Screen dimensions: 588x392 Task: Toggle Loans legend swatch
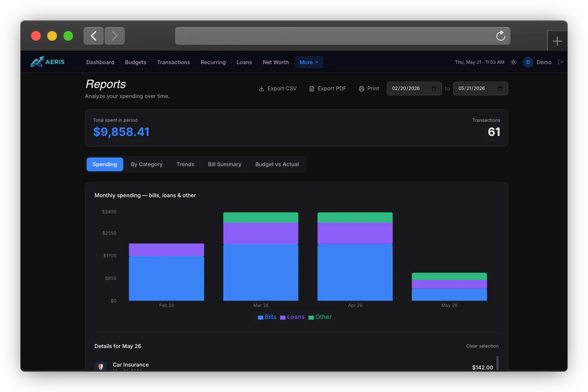(x=282, y=317)
